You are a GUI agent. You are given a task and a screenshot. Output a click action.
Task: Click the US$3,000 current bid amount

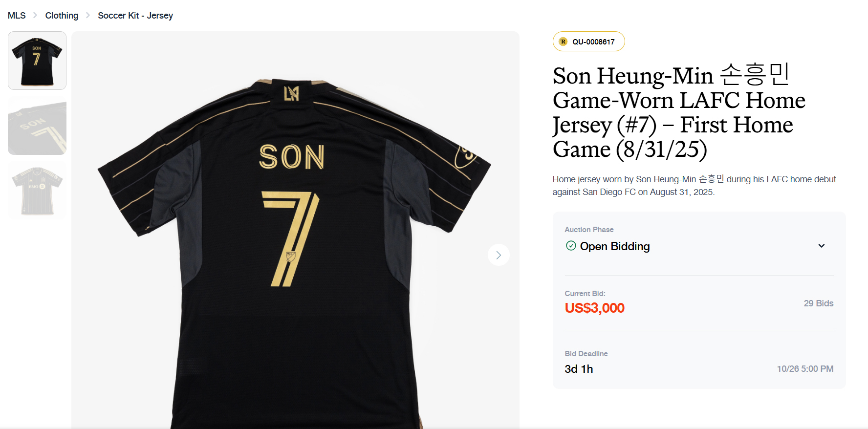(594, 308)
